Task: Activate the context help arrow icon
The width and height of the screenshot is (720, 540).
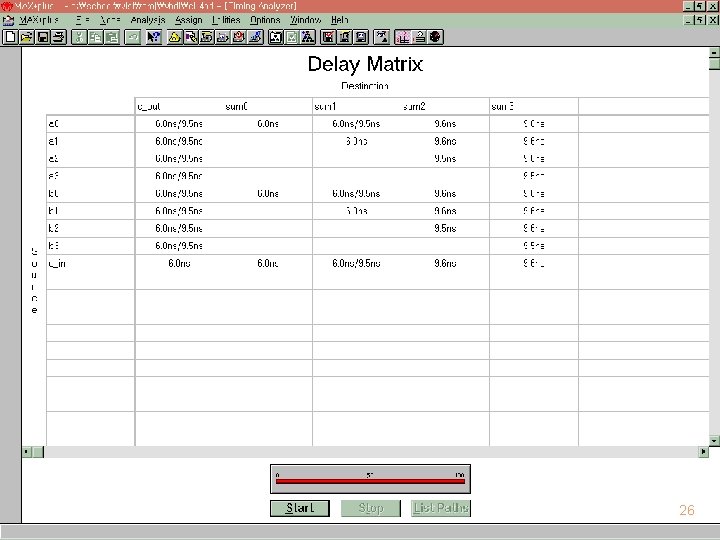Action: pyautogui.click(x=153, y=37)
